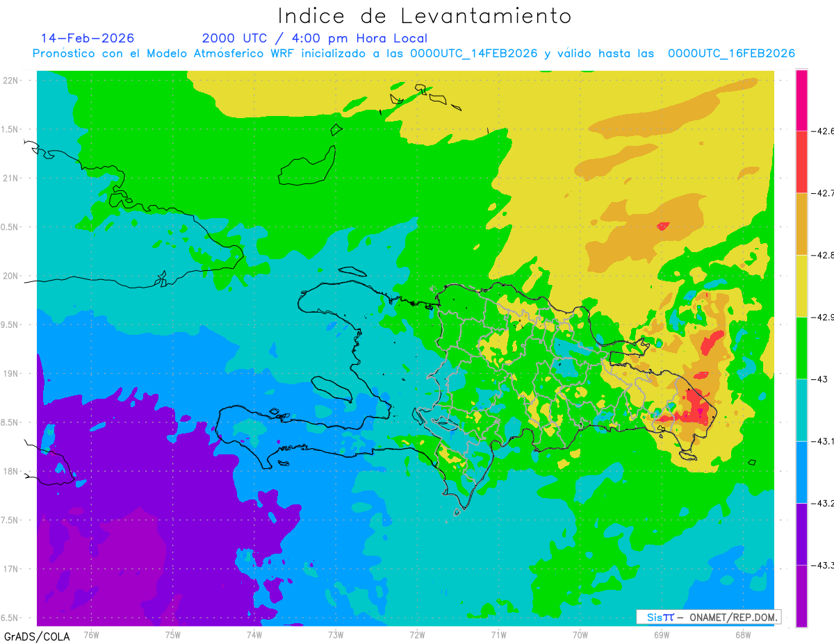Click the 'Indice de Levantamiento' title
The height and width of the screenshot is (644, 834).
pyautogui.click(x=425, y=16)
